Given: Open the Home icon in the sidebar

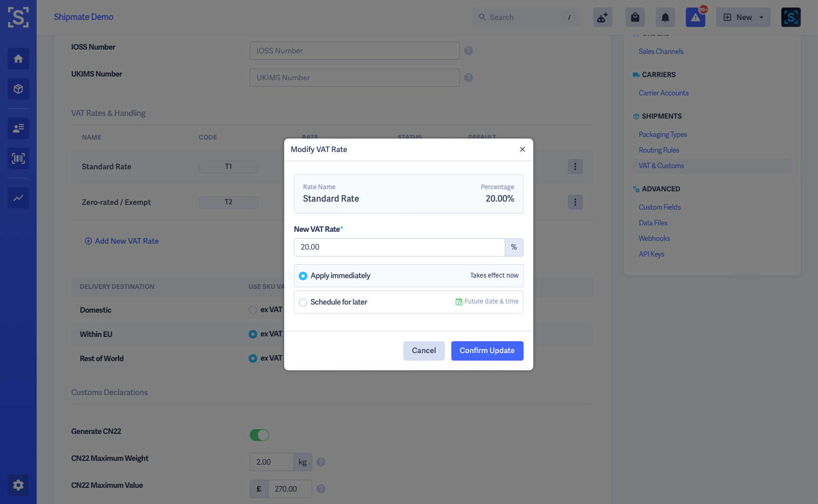Looking at the screenshot, I should pyautogui.click(x=18, y=59).
